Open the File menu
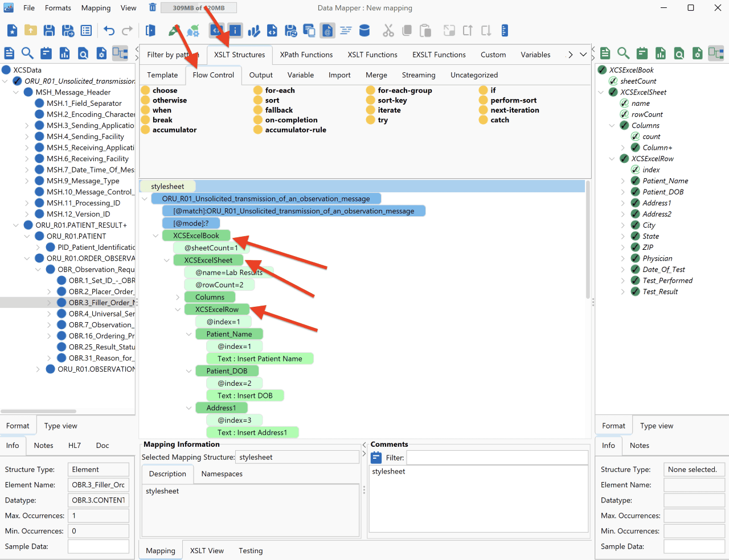Screen dimensions: 729x560 (x=29, y=8)
